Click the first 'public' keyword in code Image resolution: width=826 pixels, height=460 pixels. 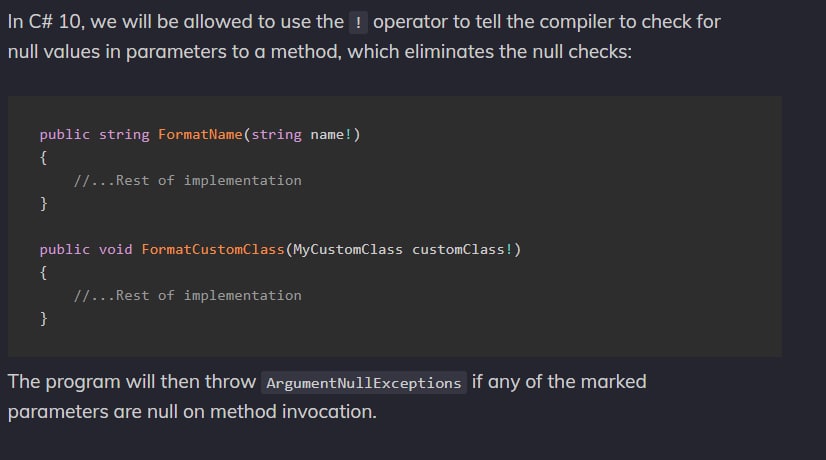pyautogui.click(x=65, y=135)
